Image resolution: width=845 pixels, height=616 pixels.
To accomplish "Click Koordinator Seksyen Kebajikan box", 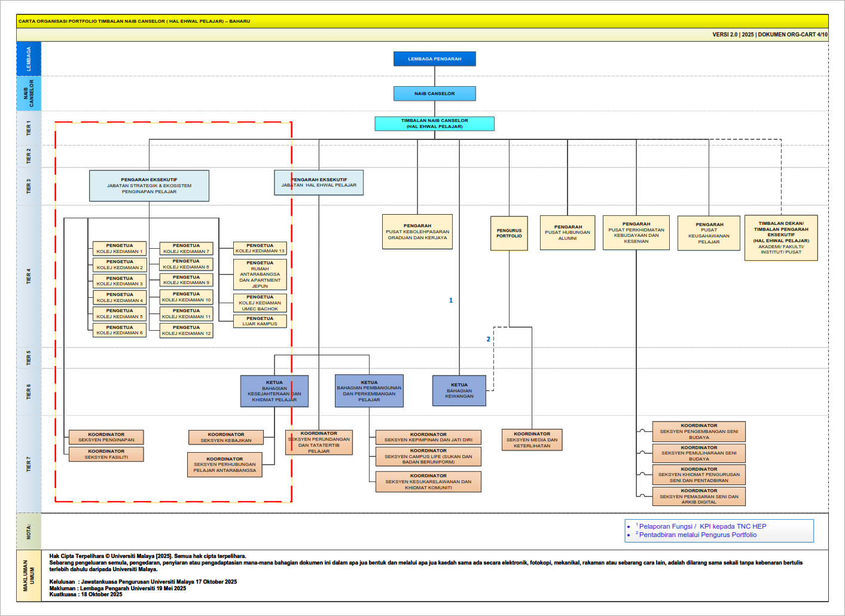I will pos(226,438).
